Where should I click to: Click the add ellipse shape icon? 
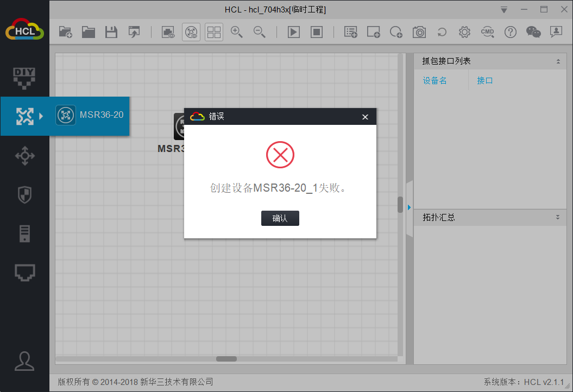click(396, 32)
